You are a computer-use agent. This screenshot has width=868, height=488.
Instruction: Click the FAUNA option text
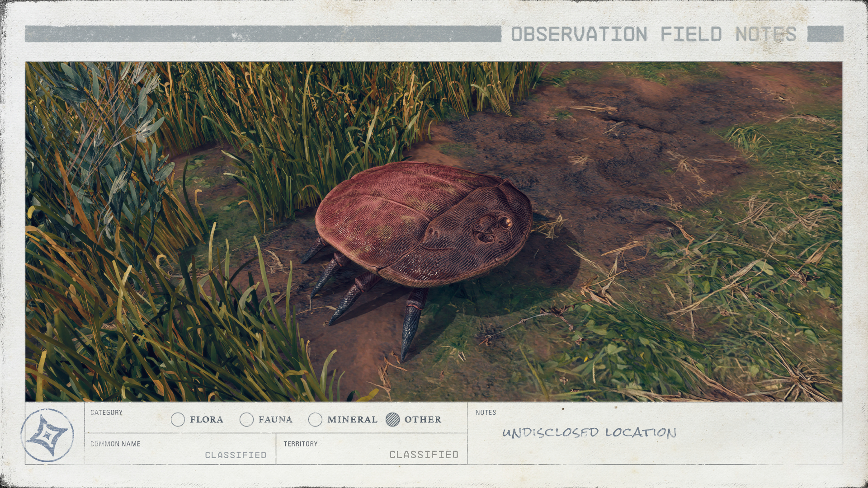click(x=275, y=420)
